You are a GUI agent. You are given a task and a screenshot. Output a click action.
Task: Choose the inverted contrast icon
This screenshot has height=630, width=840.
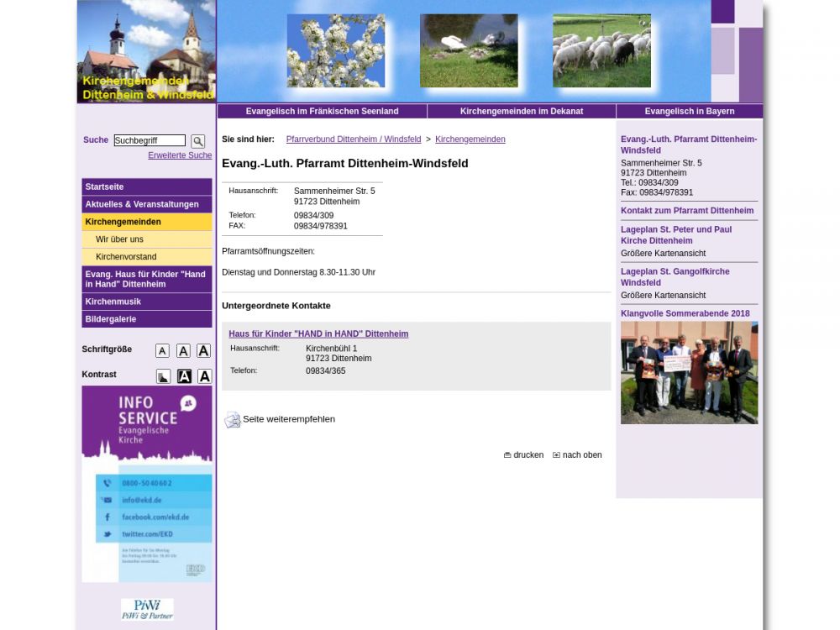184,376
